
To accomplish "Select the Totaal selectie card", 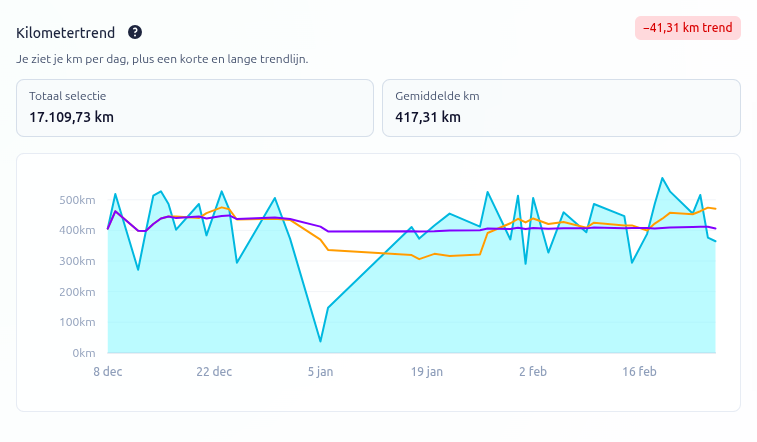I will [195, 107].
